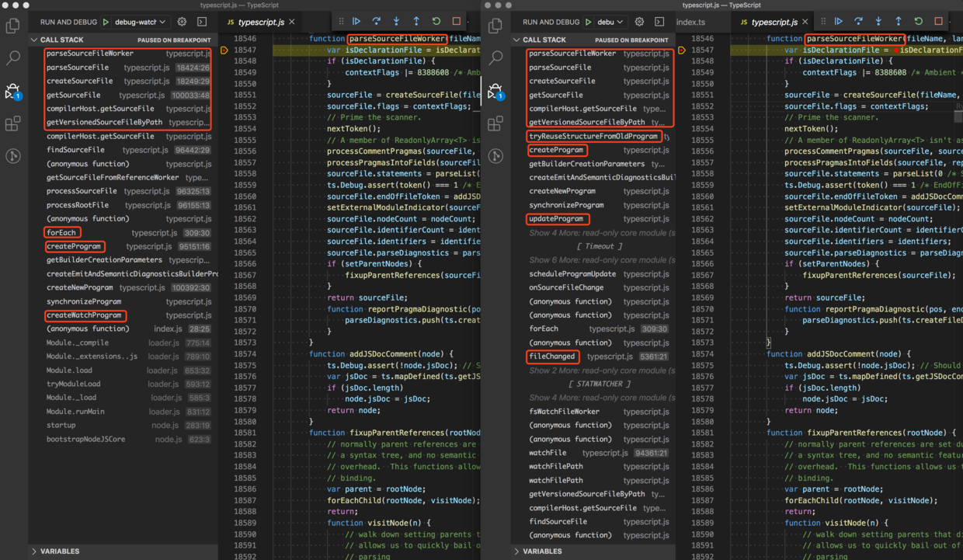963x560 pixels.
Task: Switch to the index.ts editor tab
Action: coord(690,23)
